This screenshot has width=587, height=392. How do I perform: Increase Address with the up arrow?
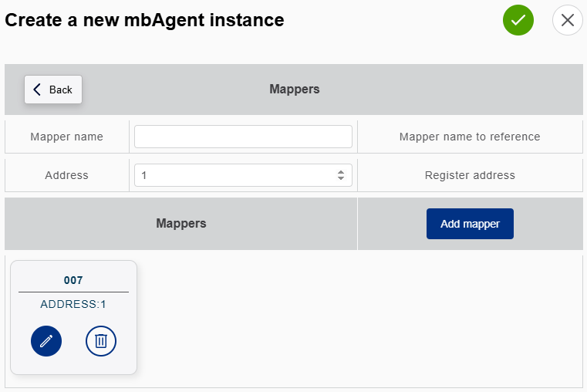[x=341, y=172]
